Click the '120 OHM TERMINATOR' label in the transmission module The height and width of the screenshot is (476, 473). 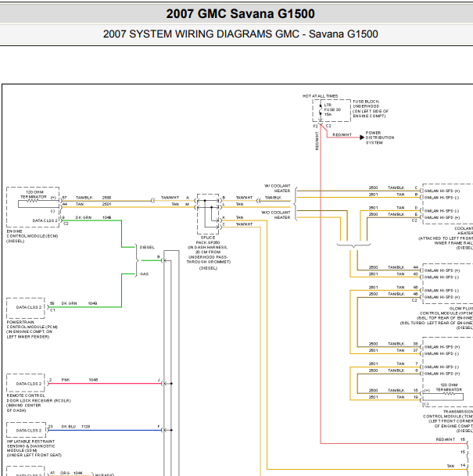[449, 387]
